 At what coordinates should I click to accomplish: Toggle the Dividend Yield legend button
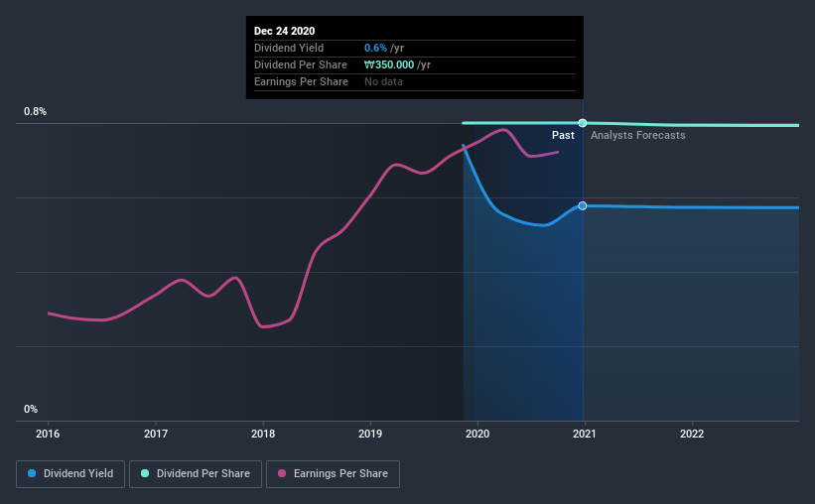[70, 474]
